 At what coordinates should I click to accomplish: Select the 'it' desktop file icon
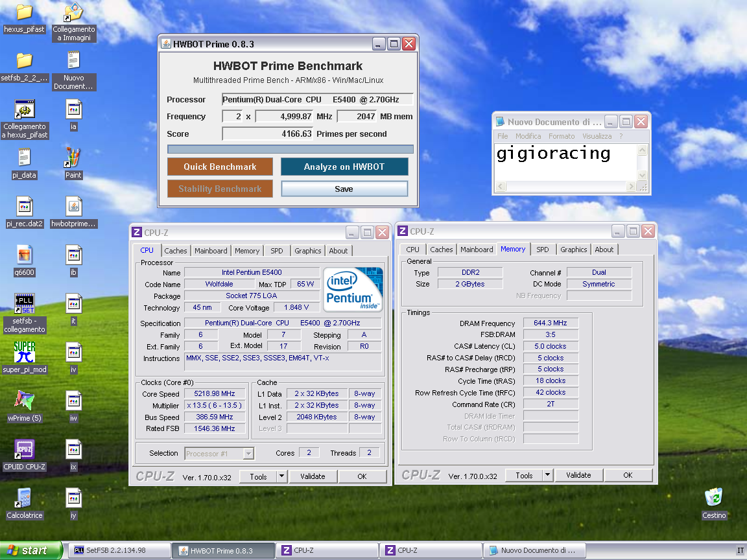[x=73, y=304]
